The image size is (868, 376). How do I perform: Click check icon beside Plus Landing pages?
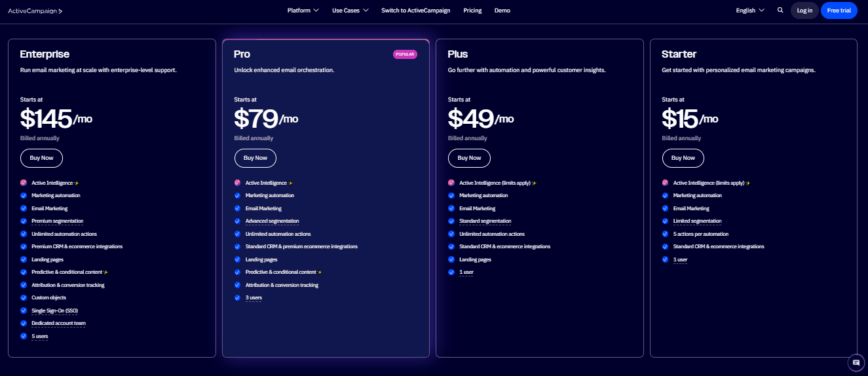coord(451,259)
